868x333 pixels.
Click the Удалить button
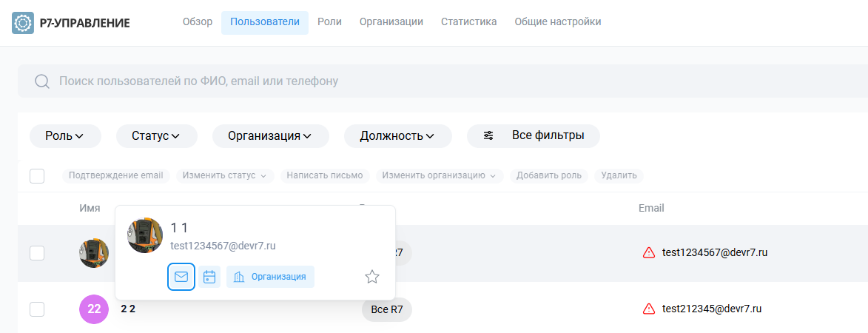click(619, 176)
